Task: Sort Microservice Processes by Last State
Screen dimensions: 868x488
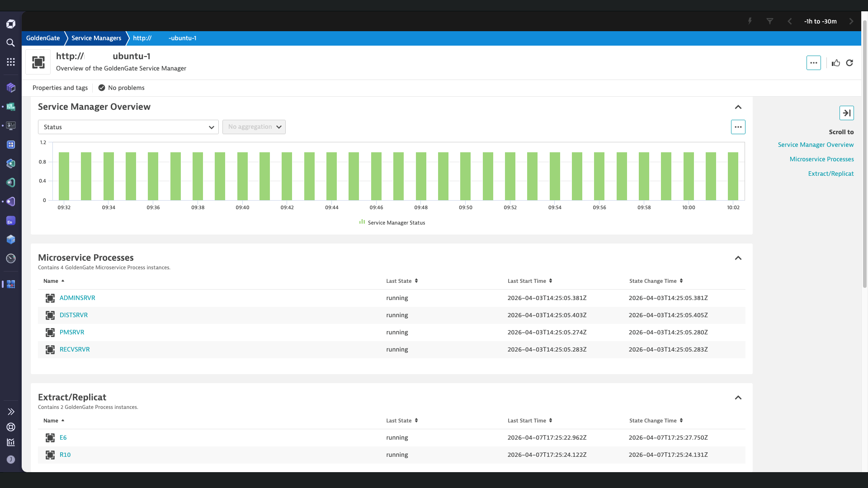Action: tap(402, 281)
